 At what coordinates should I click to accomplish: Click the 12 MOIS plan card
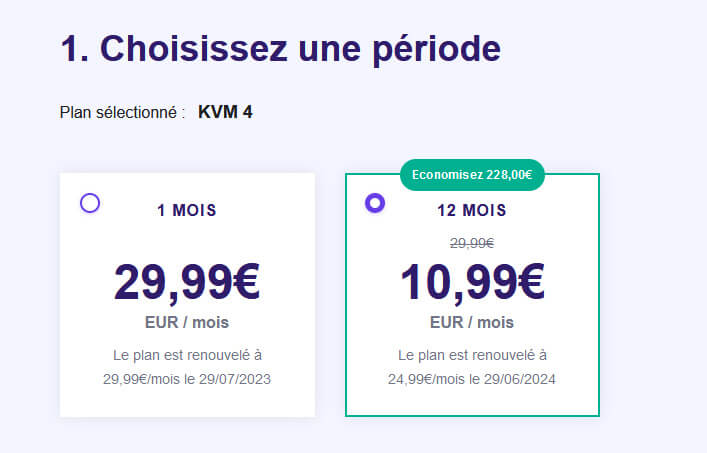[x=472, y=295]
